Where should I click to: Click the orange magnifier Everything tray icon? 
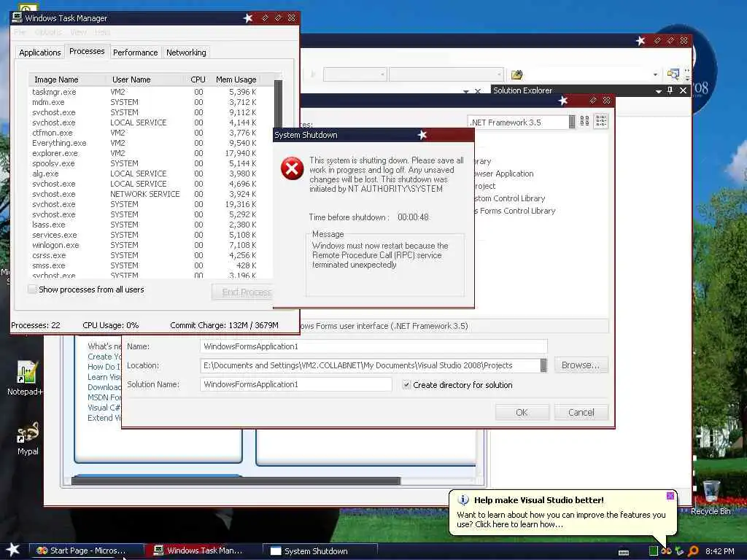[693, 551]
